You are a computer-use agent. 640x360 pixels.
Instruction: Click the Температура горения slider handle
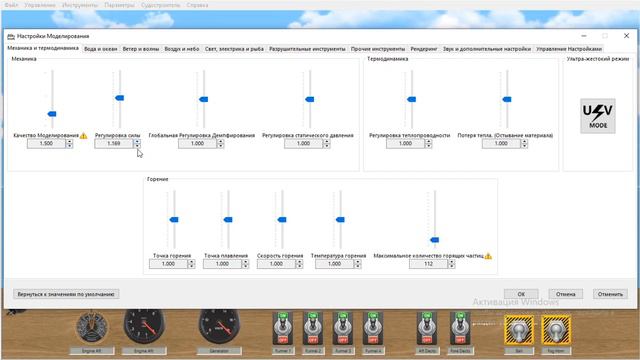pos(340,220)
